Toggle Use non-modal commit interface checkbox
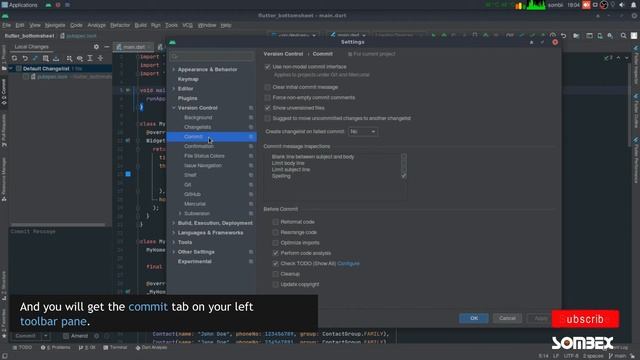This screenshot has width=640, height=360. [x=268, y=67]
